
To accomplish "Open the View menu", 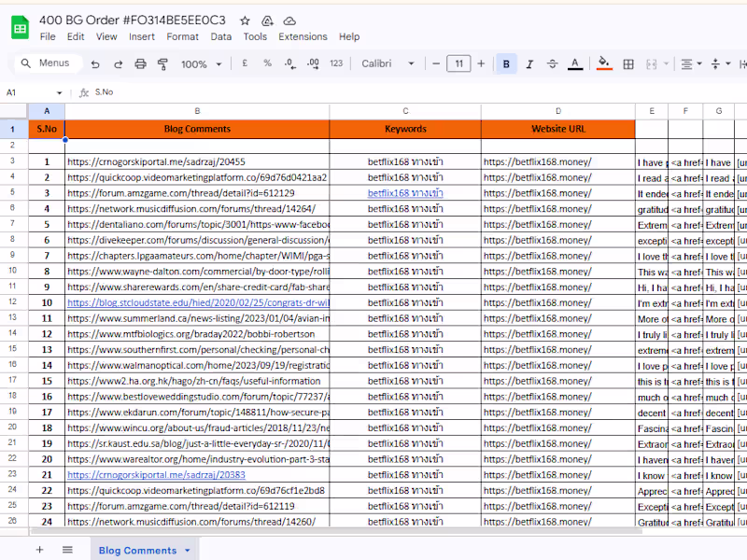I will (106, 36).
